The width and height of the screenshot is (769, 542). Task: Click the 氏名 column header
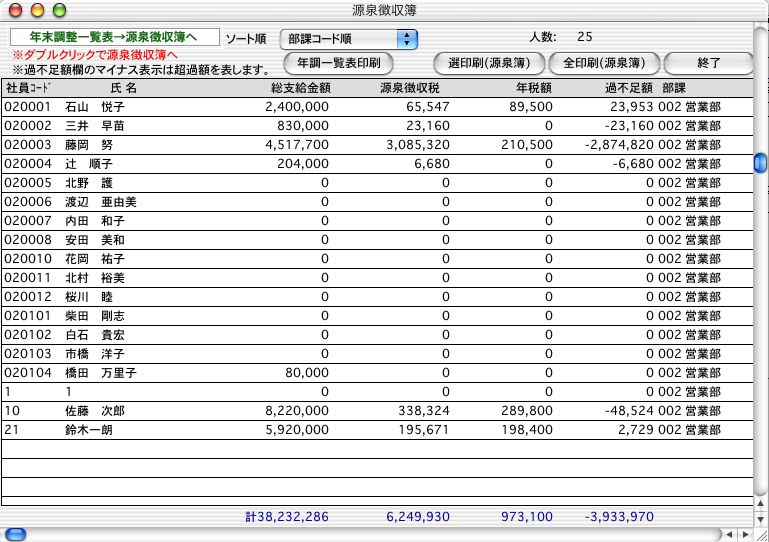click(124, 88)
